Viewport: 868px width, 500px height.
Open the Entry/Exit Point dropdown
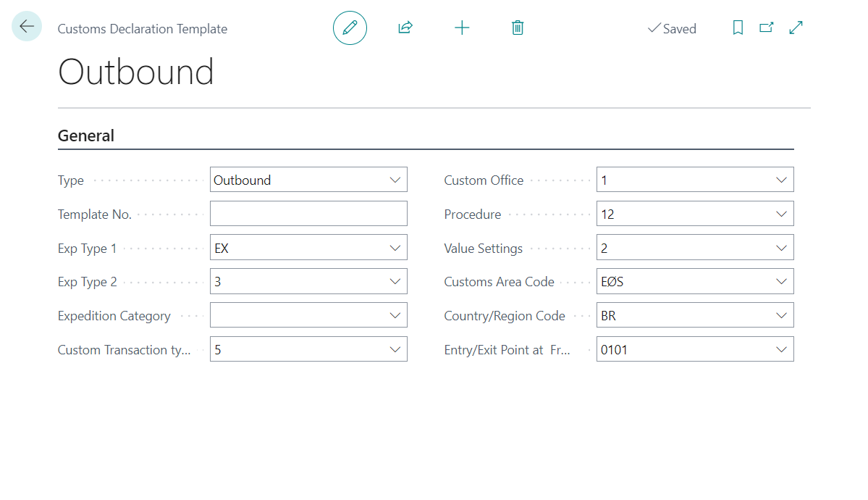(x=781, y=349)
